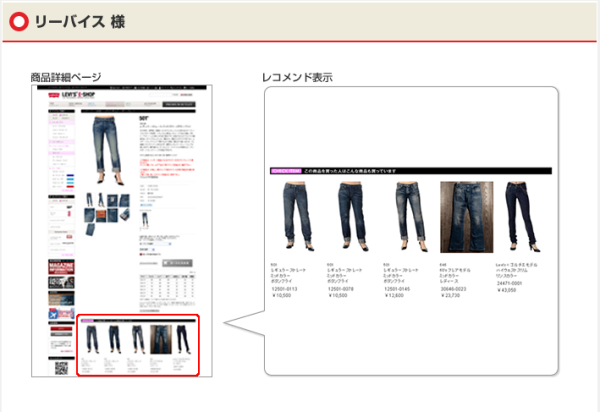
Task: Pick the dark blue color swatch in sidebar
Action: point(70,175)
